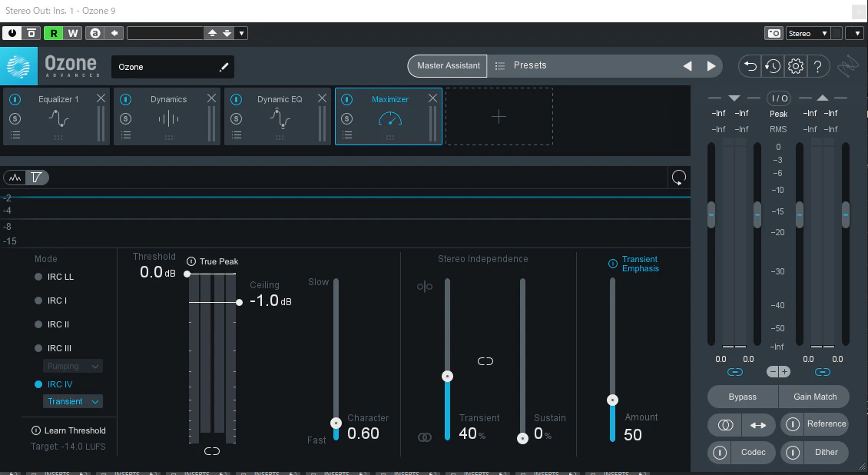Open Master Assistant
Screen dimensions: 868x475
click(448, 65)
